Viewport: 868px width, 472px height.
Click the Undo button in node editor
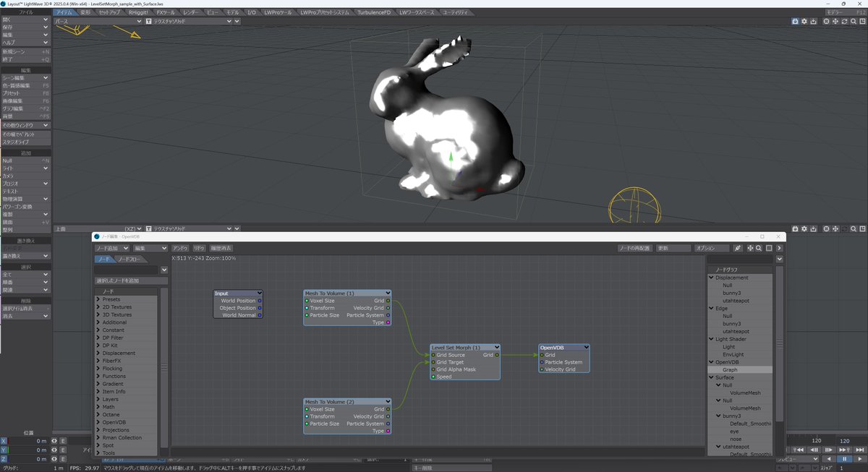pos(180,248)
